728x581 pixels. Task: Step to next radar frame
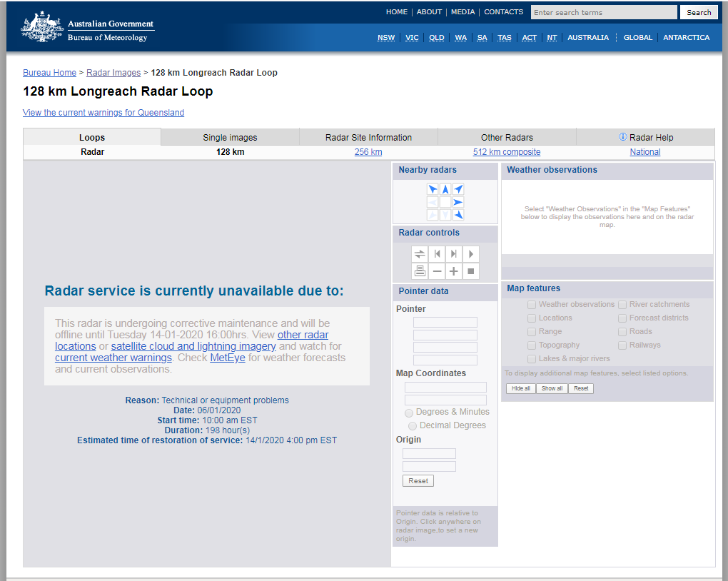(x=454, y=254)
